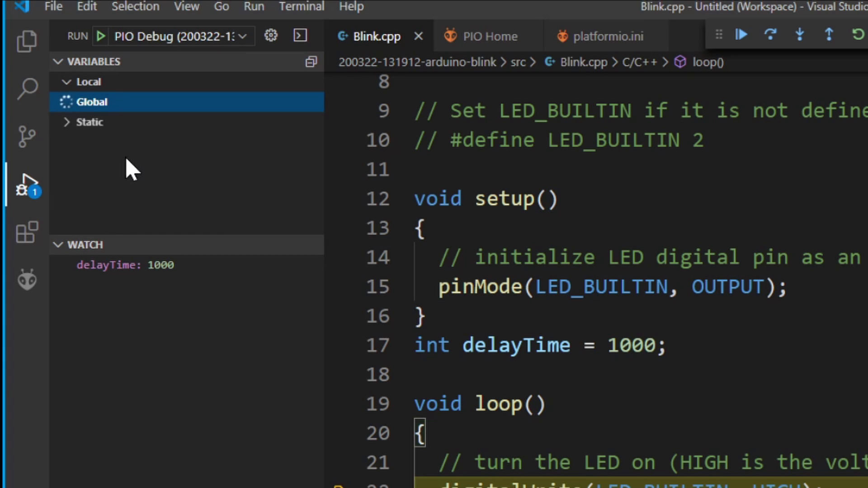Open the Help menu
The image size is (868, 488).
coord(351,6)
